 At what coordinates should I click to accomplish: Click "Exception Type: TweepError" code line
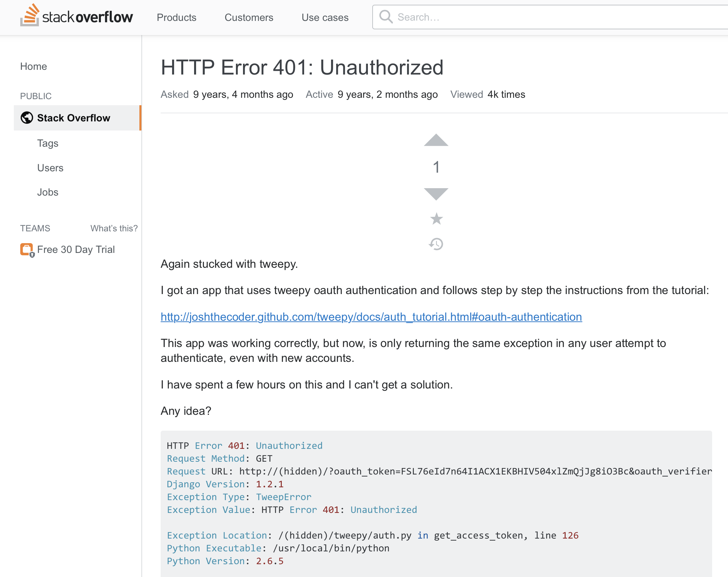pyautogui.click(x=239, y=497)
